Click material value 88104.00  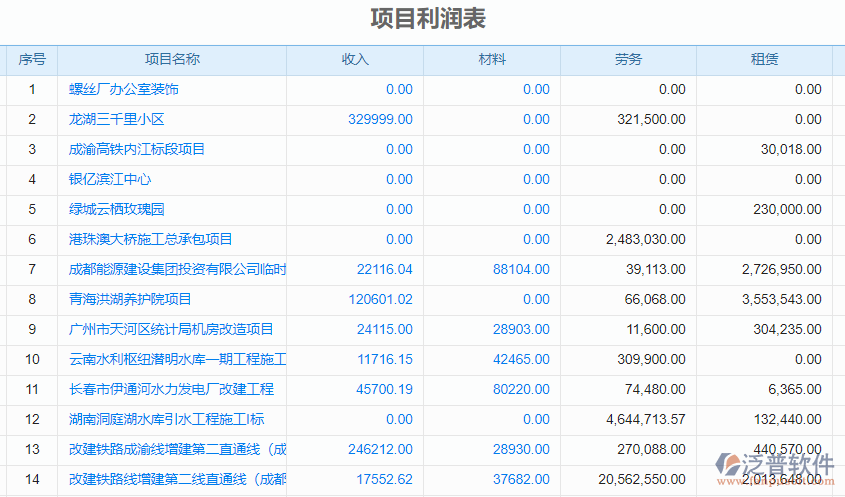coord(521,270)
